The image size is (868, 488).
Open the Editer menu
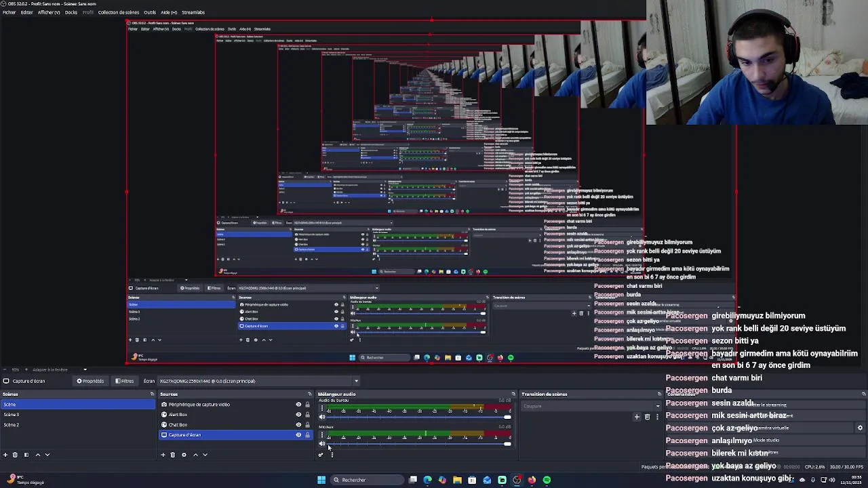pyautogui.click(x=26, y=12)
